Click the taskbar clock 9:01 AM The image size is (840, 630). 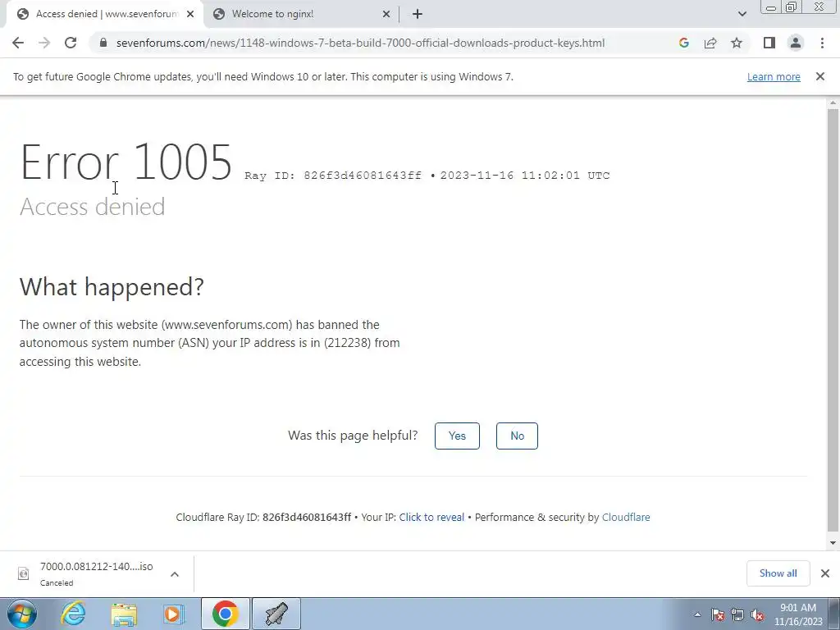[798, 614]
